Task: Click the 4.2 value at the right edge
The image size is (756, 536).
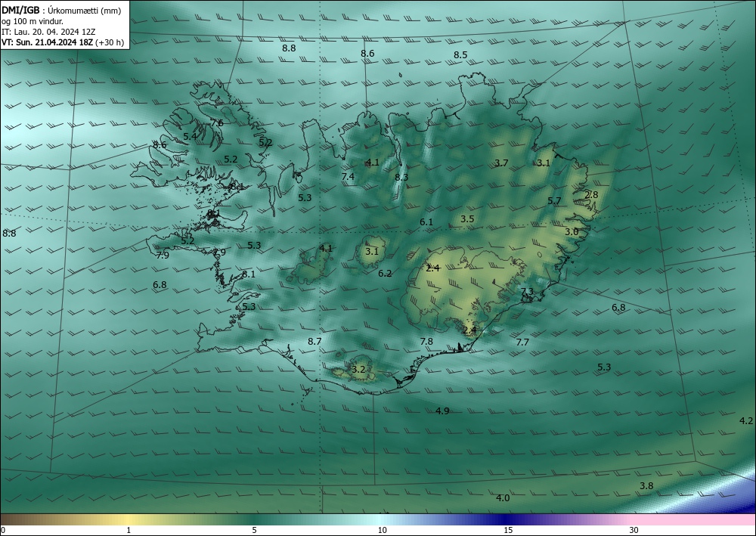Action: click(x=746, y=421)
